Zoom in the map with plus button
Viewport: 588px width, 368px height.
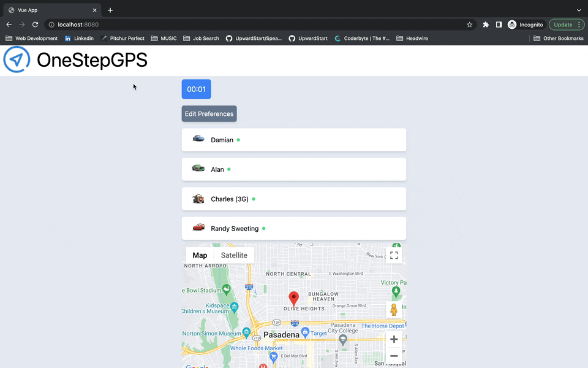click(394, 339)
